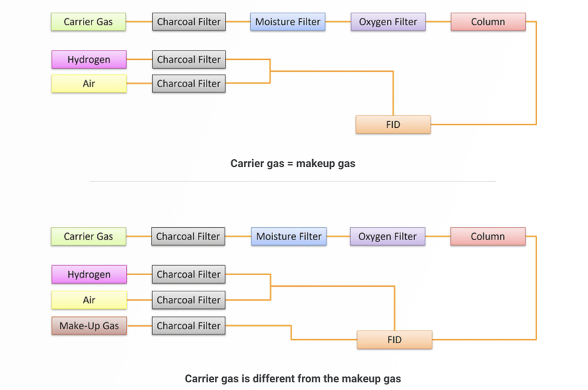This screenshot has width=588, height=390.
Task: Click Charcoal Filter next to Make-Up Gas
Action: tap(189, 326)
